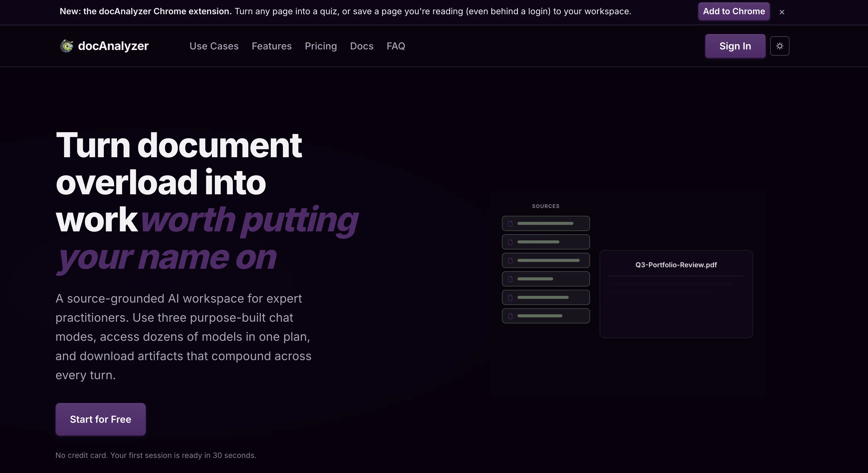
Task: Toggle the light/dark theme sun icon
Action: coord(779,46)
